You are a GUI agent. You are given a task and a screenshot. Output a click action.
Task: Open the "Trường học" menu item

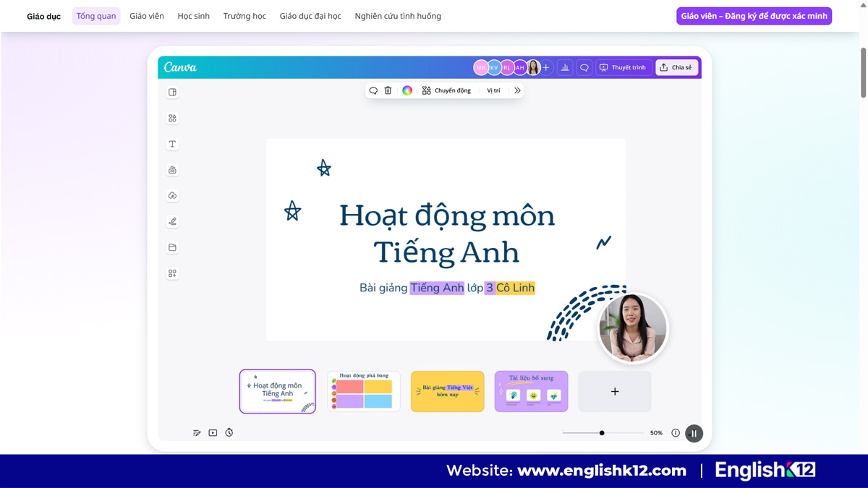244,15
